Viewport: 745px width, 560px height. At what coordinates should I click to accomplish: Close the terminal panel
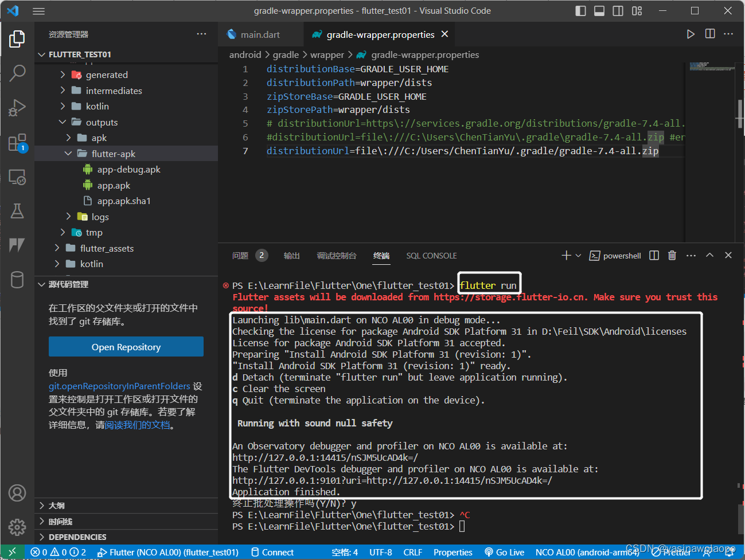tap(728, 255)
